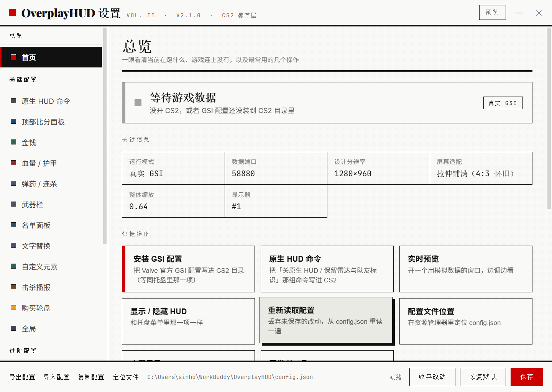Select 全局 in the sidebar
This screenshot has height=392, width=552.
click(51, 329)
